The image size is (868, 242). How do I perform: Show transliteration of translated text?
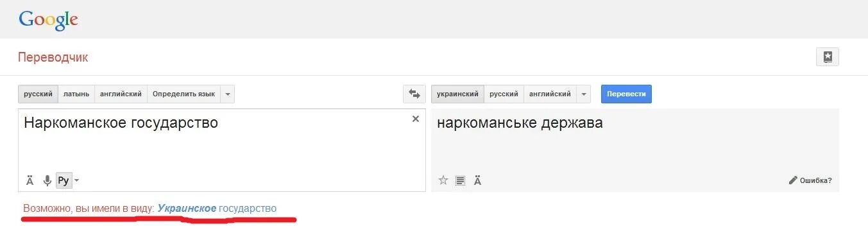[x=477, y=180]
